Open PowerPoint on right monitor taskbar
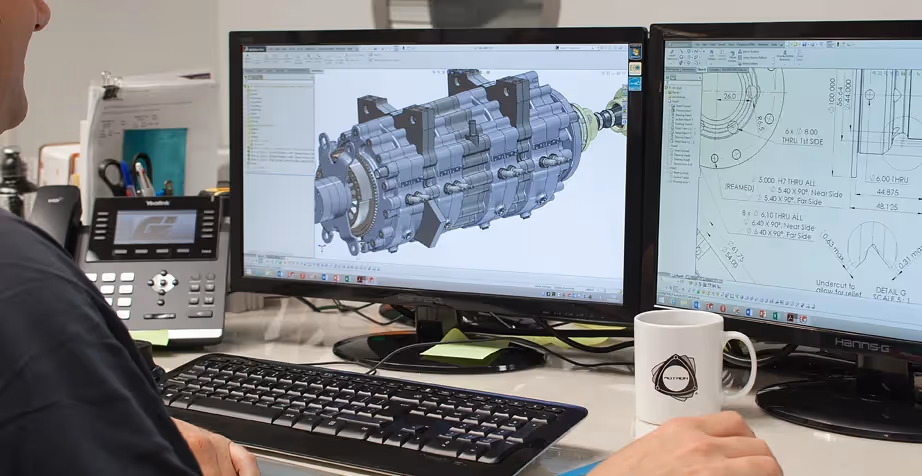 (763, 314)
